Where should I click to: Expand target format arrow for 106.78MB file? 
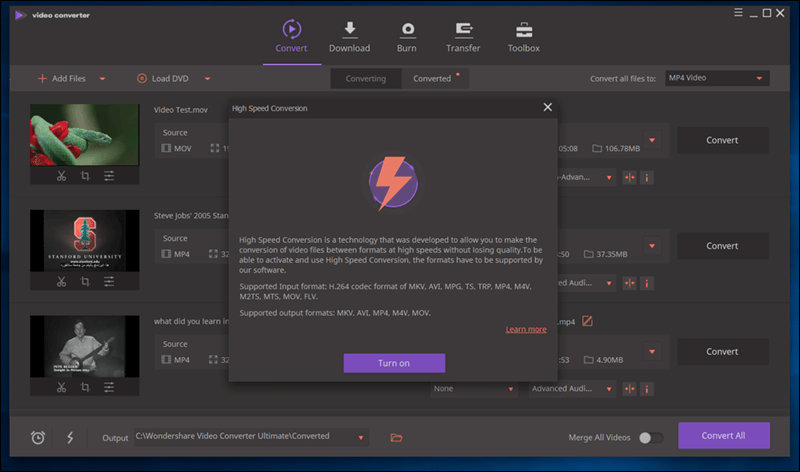652,140
